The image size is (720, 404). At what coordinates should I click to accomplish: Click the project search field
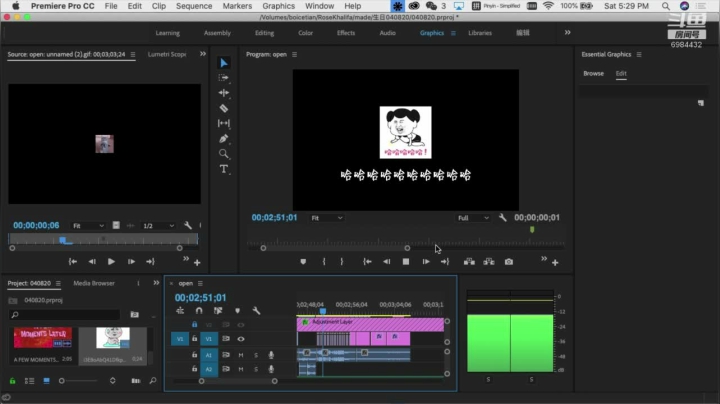pos(65,315)
